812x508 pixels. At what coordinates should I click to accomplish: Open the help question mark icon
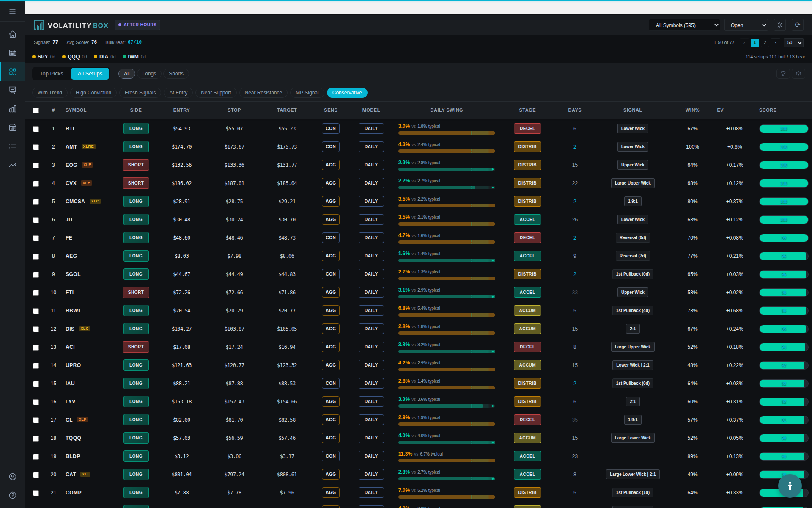click(x=13, y=495)
